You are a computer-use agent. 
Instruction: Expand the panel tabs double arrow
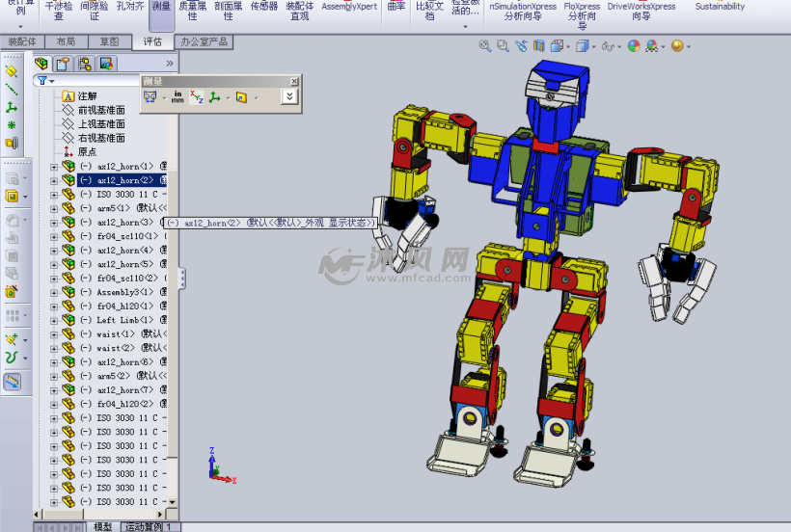[170, 64]
